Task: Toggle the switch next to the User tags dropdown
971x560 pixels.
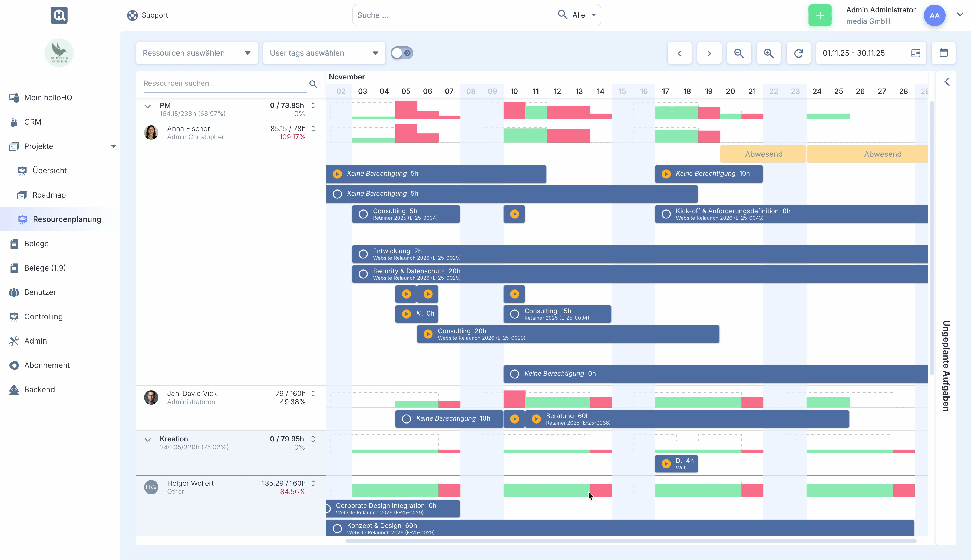Action: point(401,53)
